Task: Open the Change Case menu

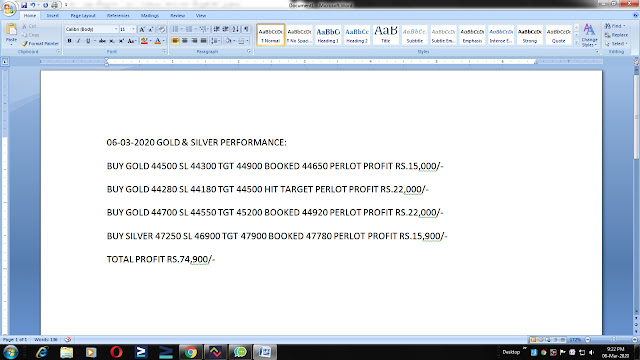Action: [x=131, y=41]
